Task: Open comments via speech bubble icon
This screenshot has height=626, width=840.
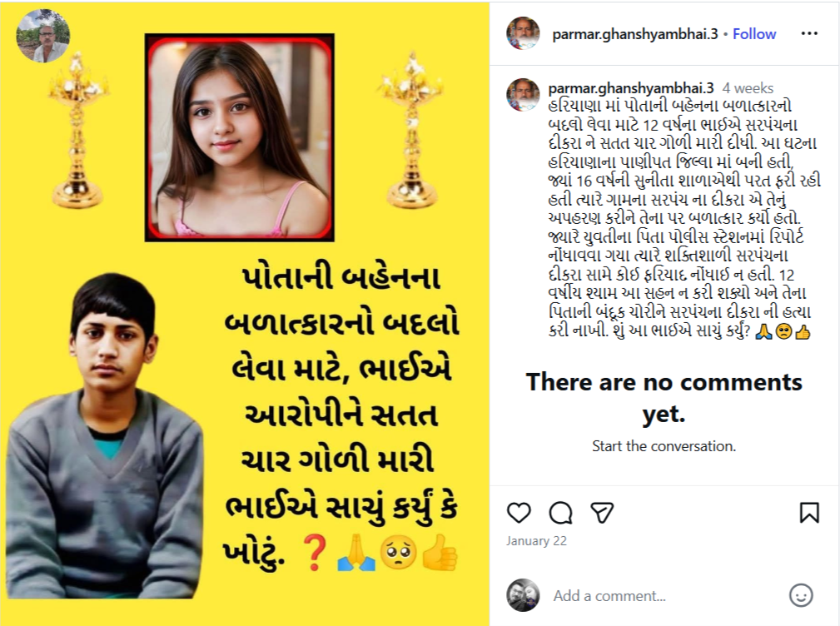Action: [x=560, y=513]
